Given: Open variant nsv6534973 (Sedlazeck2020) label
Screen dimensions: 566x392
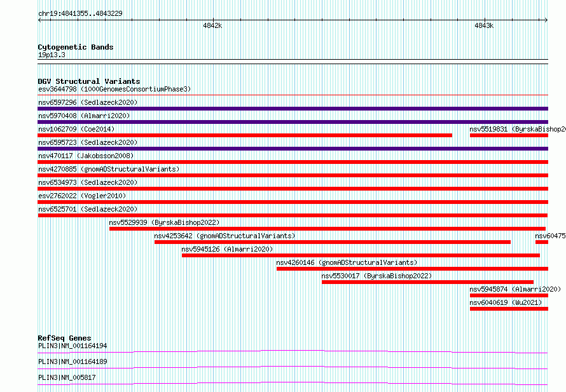Looking at the screenshot, I should click(88, 182).
